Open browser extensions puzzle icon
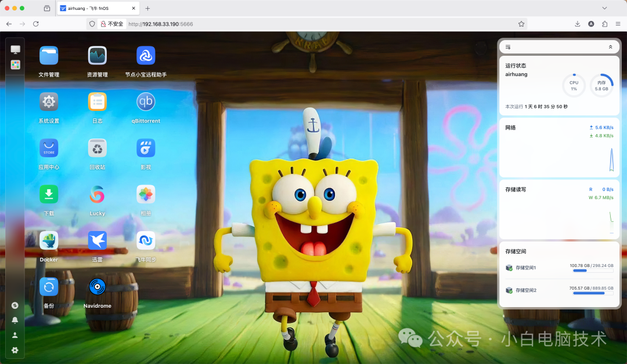This screenshot has width=627, height=364. 604,24
